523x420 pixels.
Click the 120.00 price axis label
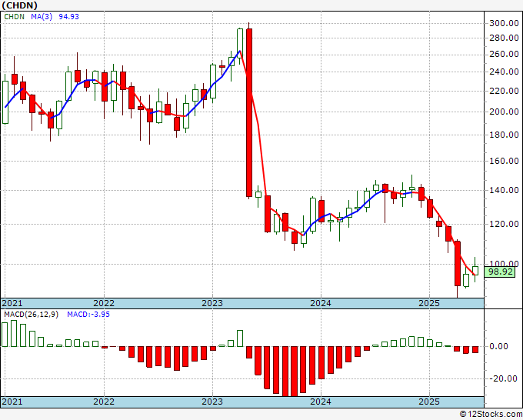point(504,224)
